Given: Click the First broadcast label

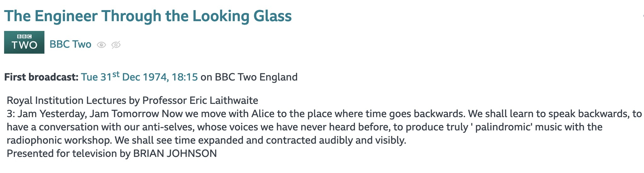Looking at the screenshot, I should (x=41, y=77).
